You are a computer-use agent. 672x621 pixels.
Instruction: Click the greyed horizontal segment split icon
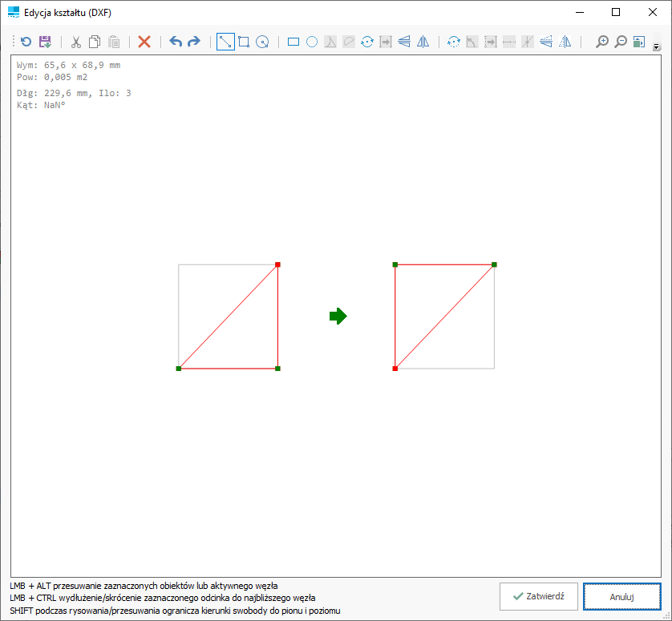pos(509,42)
